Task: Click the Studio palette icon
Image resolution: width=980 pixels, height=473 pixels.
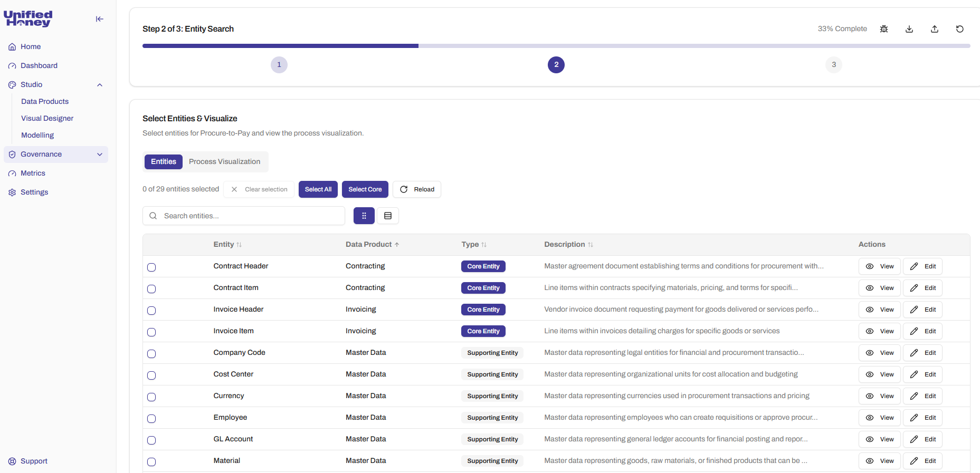Action: coord(12,85)
